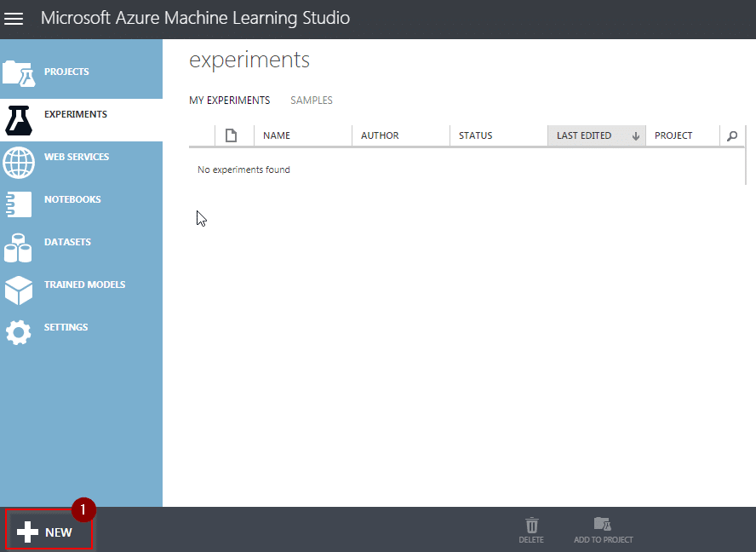Screen dimensions: 756x552
Task: Open the search magnifier in table header
Action: (x=732, y=136)
